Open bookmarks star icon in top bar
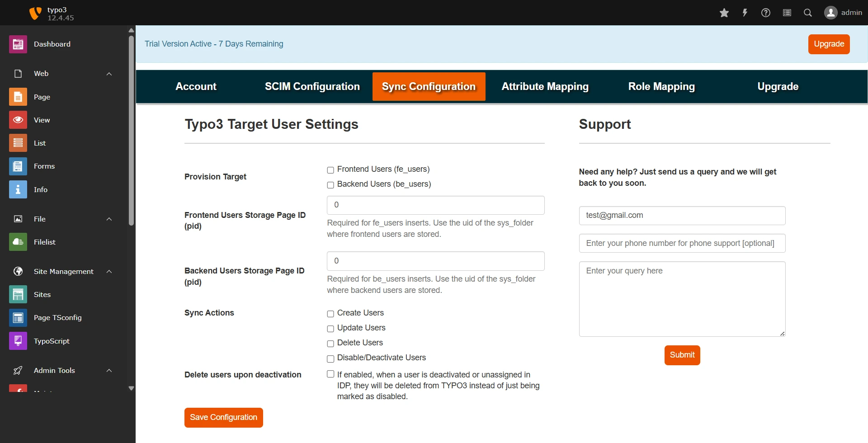This screenshot has height=443, width=868. [x=724, y=13]
